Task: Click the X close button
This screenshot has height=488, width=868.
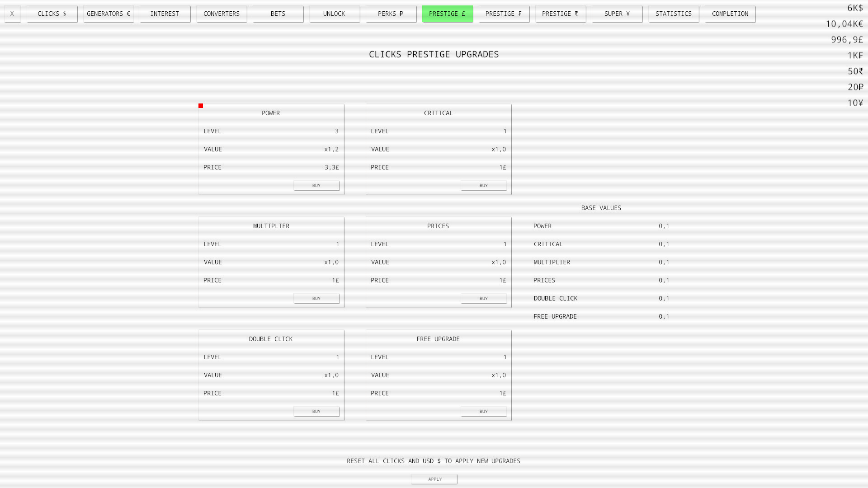Action: pos(12,14)
